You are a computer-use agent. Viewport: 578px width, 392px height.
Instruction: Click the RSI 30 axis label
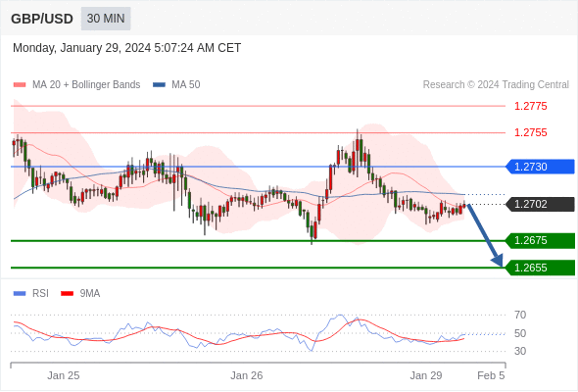coord(520,351)
